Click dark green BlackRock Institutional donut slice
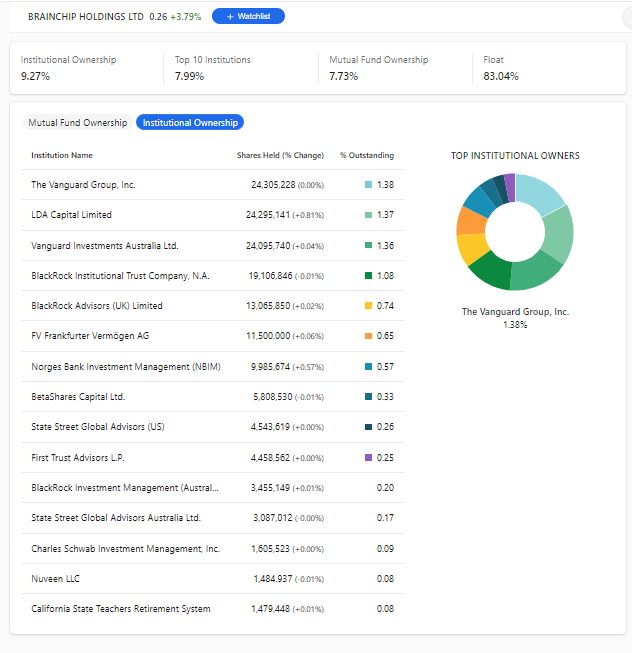Screen dimensions: 632x653 (492, 270)
